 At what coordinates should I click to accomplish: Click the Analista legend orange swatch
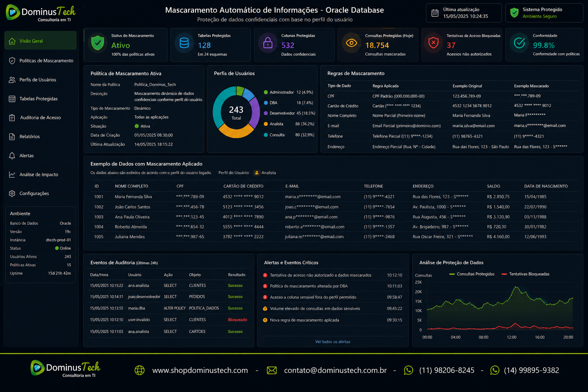[x=266, y=124]
